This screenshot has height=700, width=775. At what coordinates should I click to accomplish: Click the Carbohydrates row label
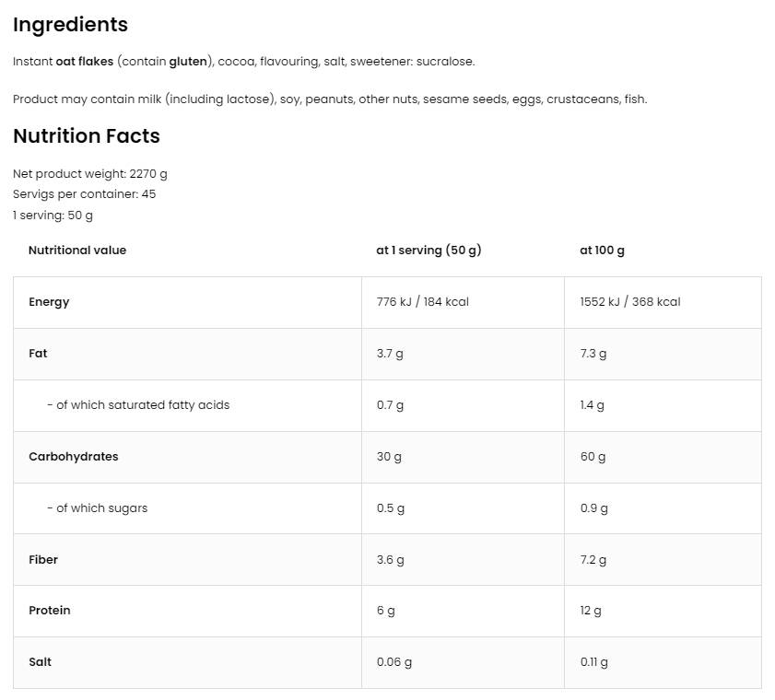[74, 457]
